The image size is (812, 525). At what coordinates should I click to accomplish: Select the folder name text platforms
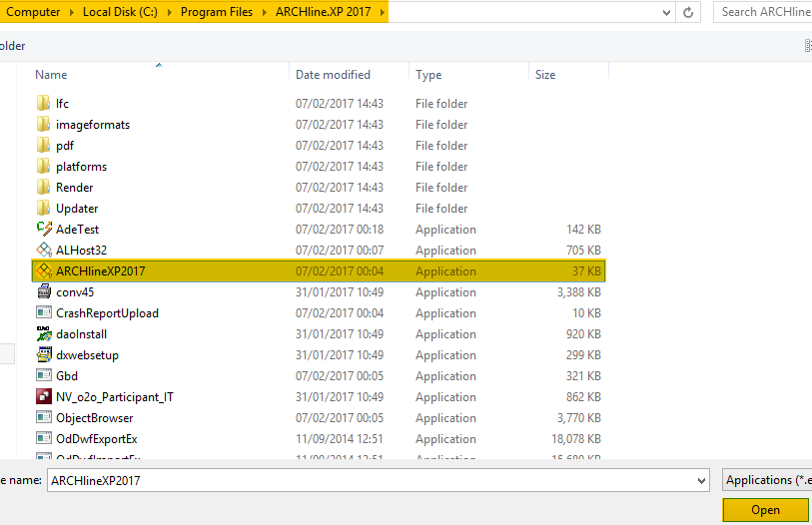click(81, 167)
